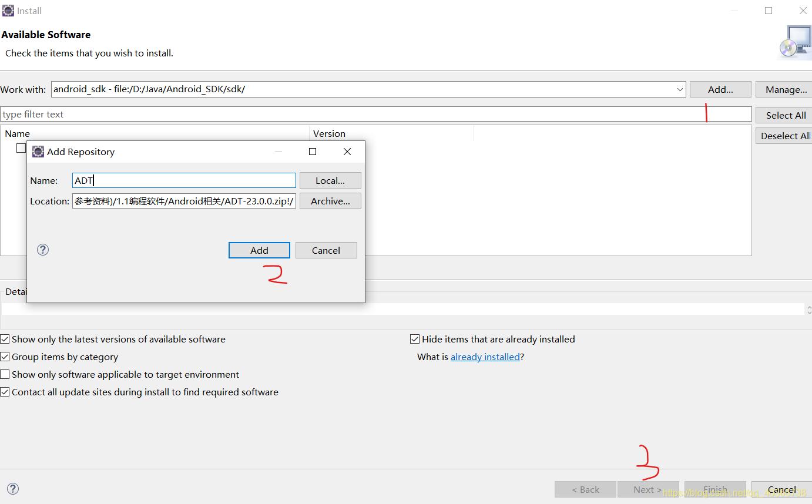Enable Show only software applicable to target environment

[x=5, y=374]
